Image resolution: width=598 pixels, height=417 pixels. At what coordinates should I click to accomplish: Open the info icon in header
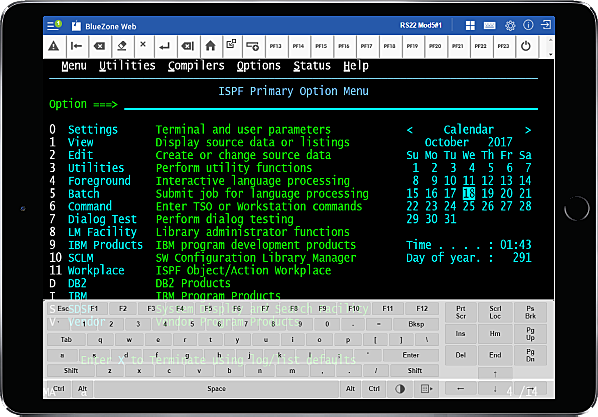click(x=528, y=25)
